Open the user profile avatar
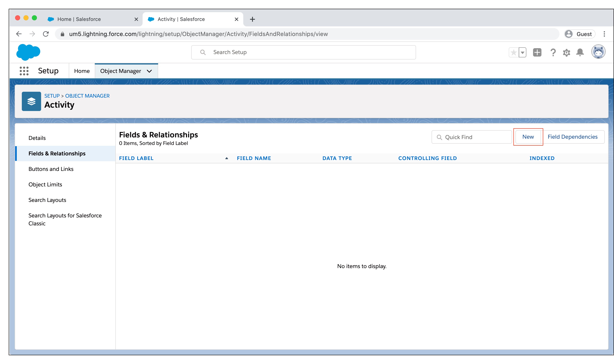614x364 pixels. click(598, 52)
